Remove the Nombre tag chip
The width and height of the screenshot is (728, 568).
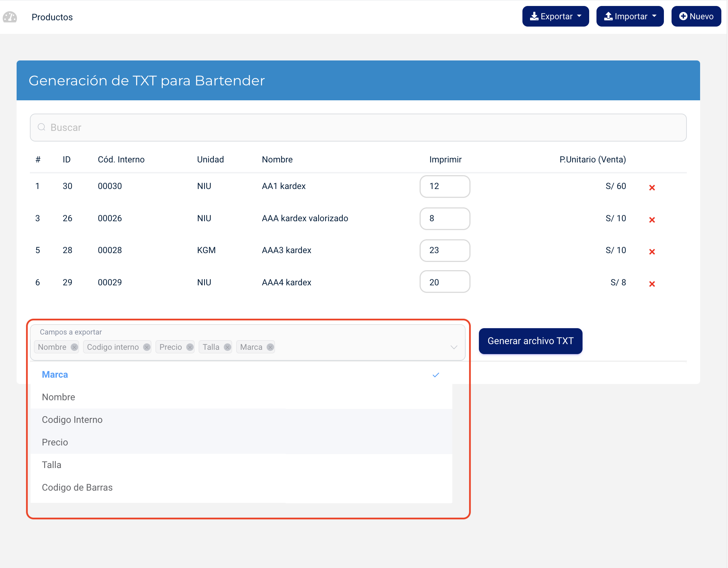(x=74, y=347)
